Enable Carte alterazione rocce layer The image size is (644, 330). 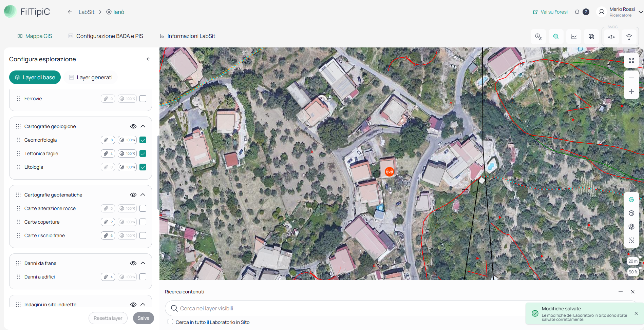(x=143, y=208)
